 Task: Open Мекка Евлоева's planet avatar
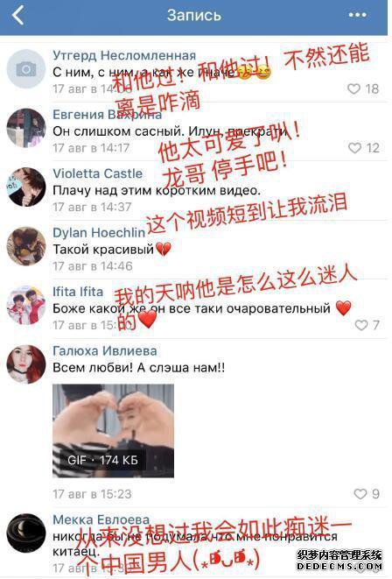(26, 533)
